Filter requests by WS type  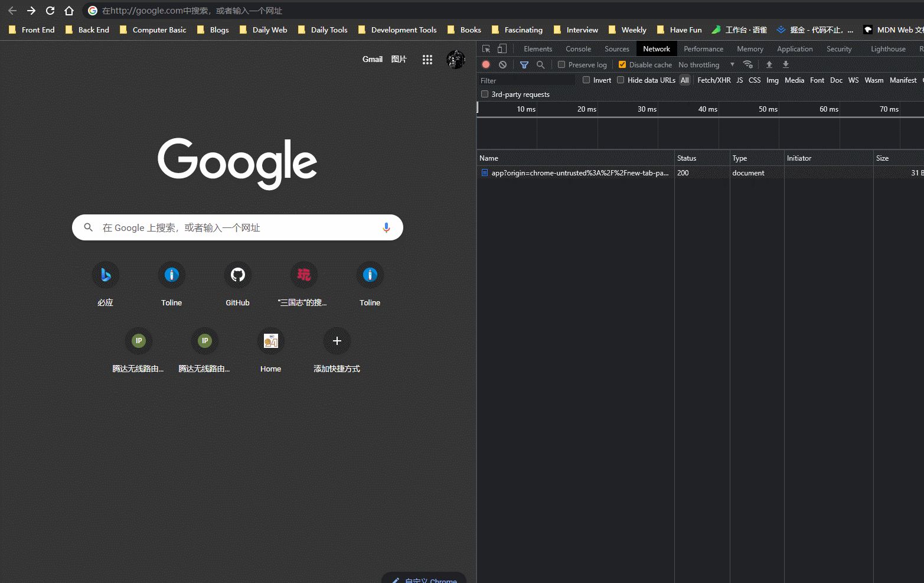853,80
